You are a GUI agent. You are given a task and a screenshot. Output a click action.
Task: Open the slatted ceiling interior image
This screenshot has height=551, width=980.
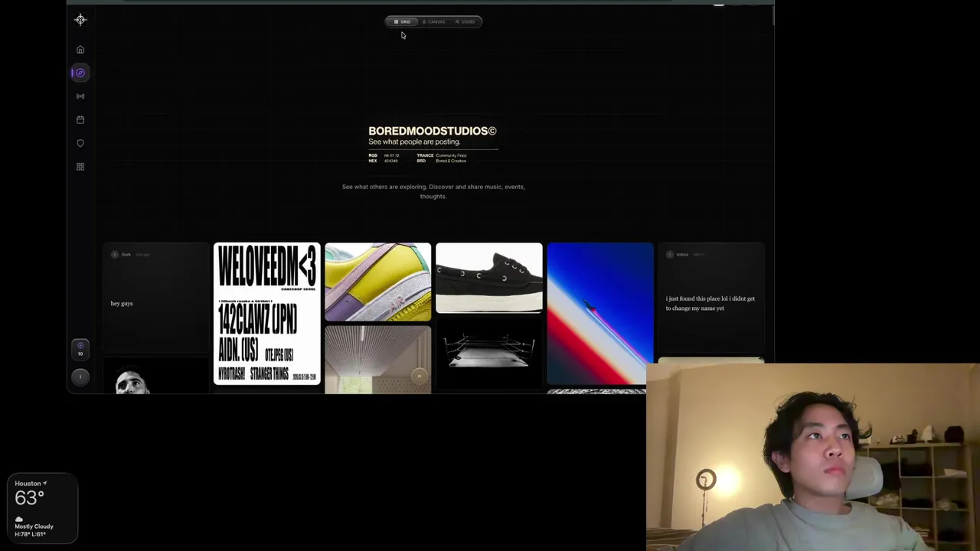(378, 360)
